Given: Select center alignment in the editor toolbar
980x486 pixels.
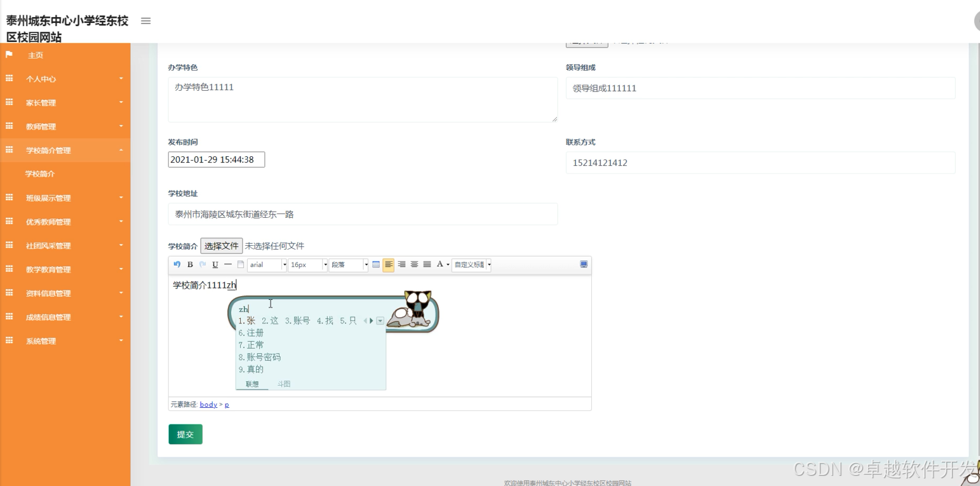Looking at the screenshot, I should (x=414, y=265).
